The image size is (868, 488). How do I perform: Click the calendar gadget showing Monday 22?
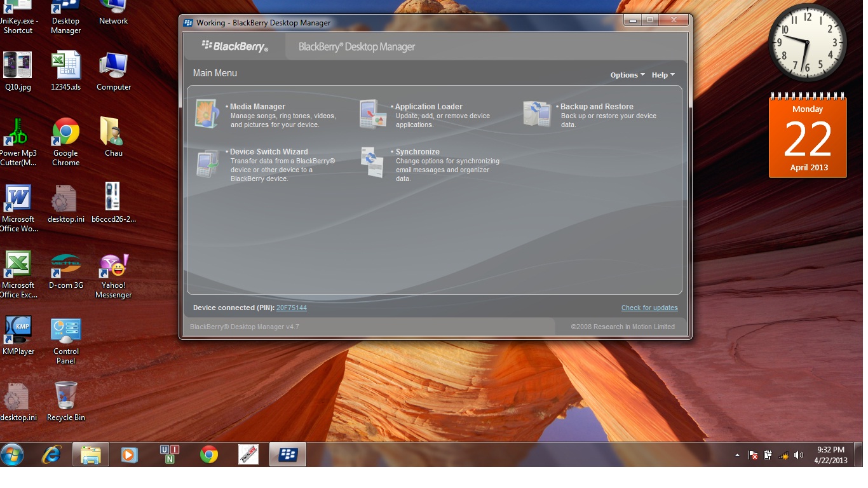click(x=808, y=135)
